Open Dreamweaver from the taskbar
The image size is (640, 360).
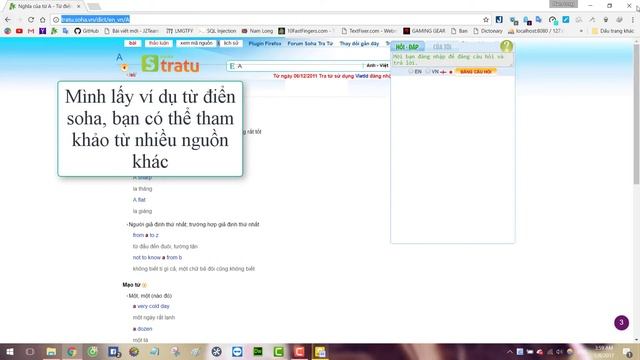[x=258, y=351]
